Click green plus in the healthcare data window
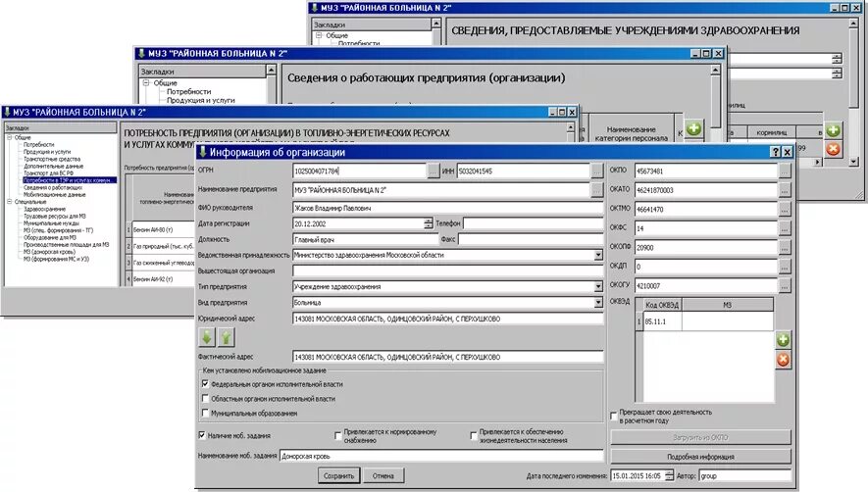 point(833,130)
